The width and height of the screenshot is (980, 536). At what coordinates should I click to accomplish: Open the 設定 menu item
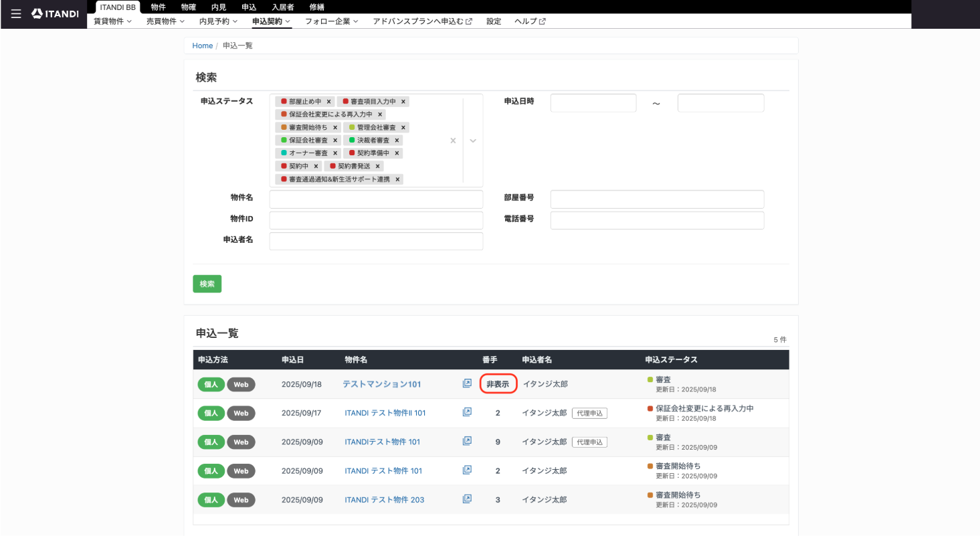[x=494, y=21]
